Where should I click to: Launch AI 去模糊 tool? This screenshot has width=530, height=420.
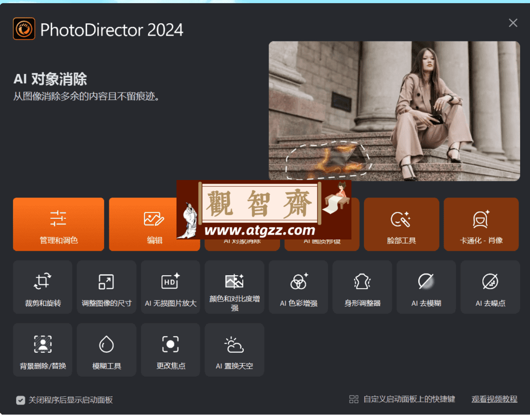426,287
